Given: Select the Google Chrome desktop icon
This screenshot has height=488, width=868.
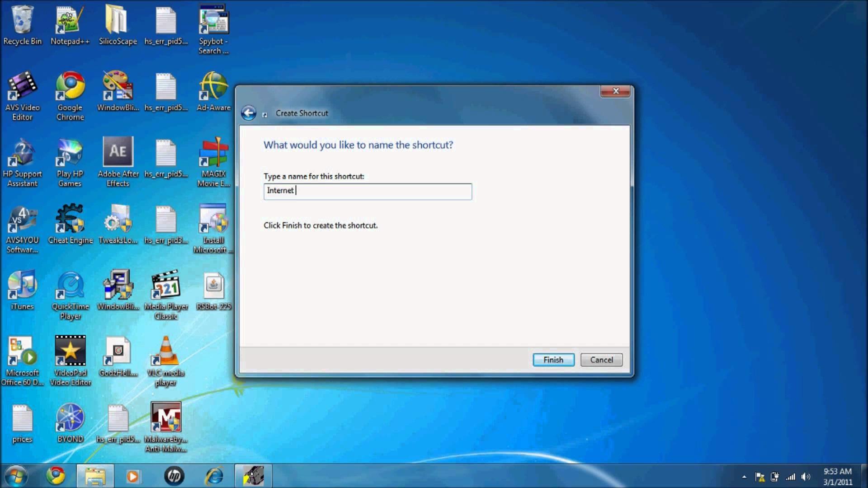Looking at the screenshot, I should tap(70, 86).
